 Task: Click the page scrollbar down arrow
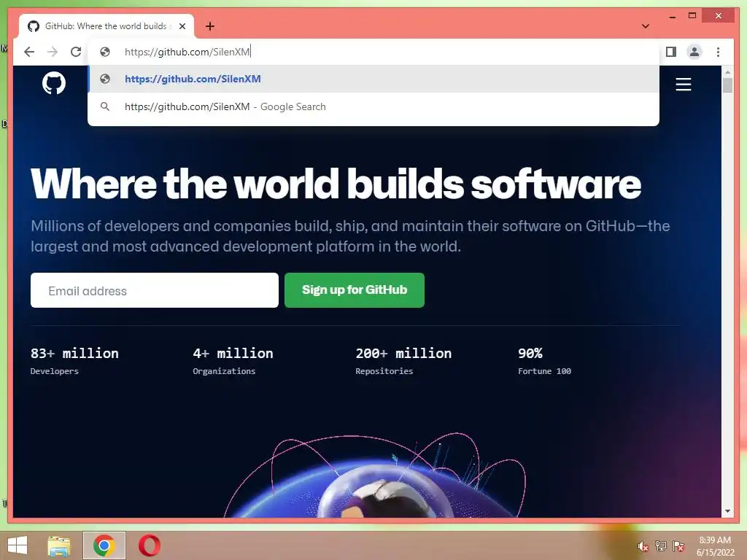[727, 511]
